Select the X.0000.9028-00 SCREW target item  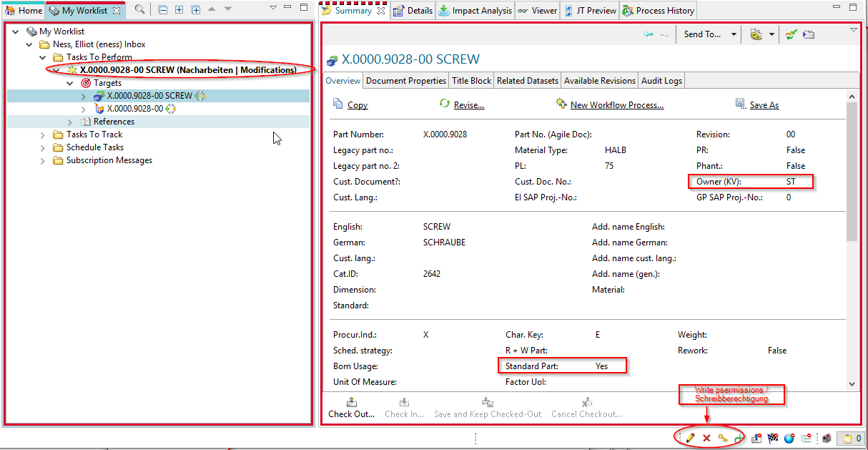(149, 96)
